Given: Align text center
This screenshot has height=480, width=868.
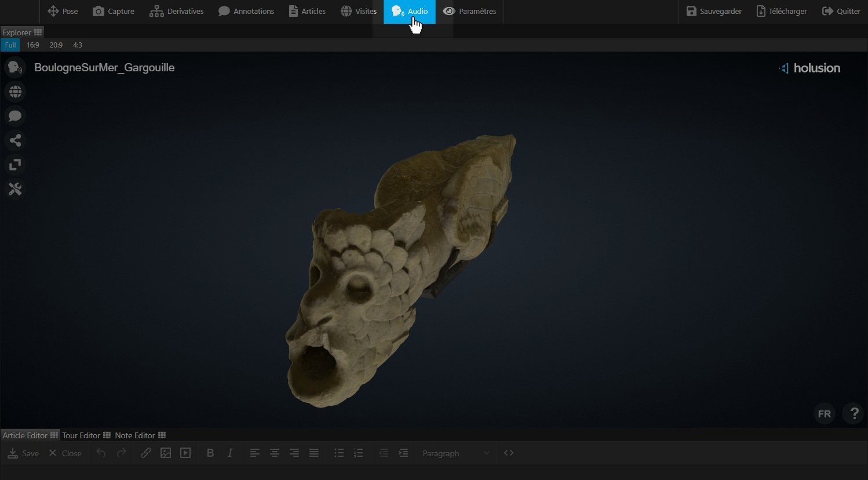Looking at the screenshot, I should 275,453.
